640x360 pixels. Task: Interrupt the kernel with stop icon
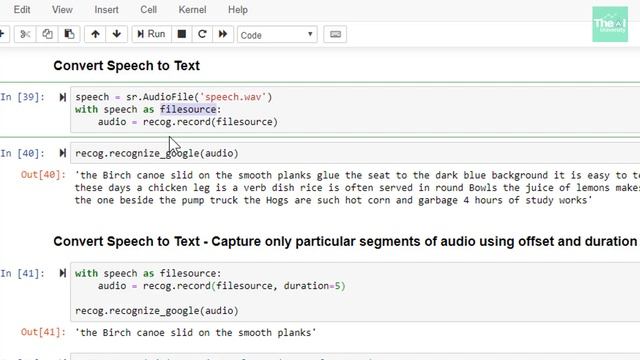[182, 34]
